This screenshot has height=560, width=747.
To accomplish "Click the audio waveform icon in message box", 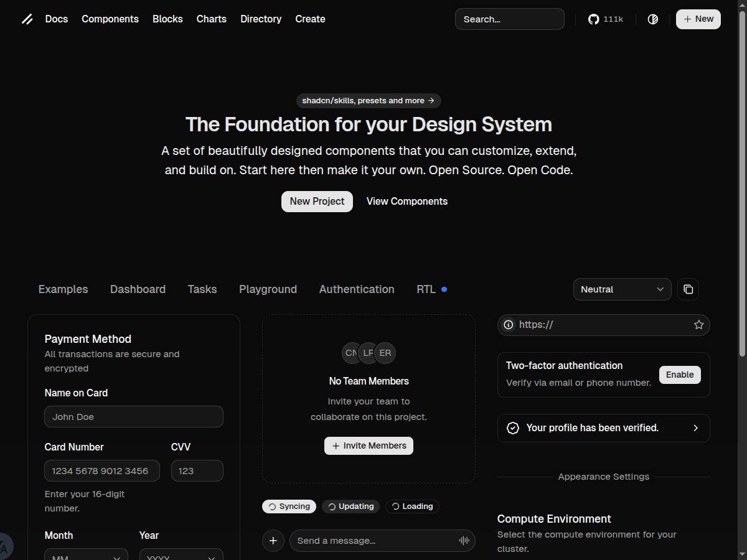I will (x=464, y=541).
